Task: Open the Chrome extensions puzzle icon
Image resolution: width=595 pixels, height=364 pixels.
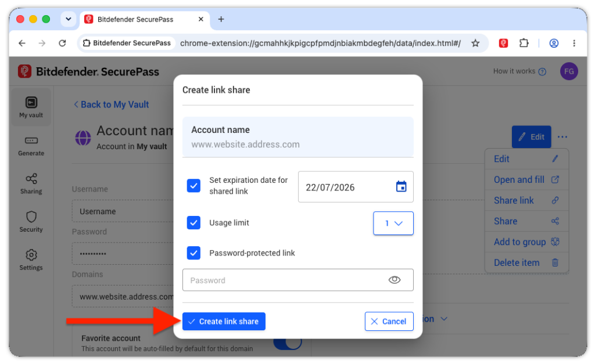Action: click(x=524, y=43)
